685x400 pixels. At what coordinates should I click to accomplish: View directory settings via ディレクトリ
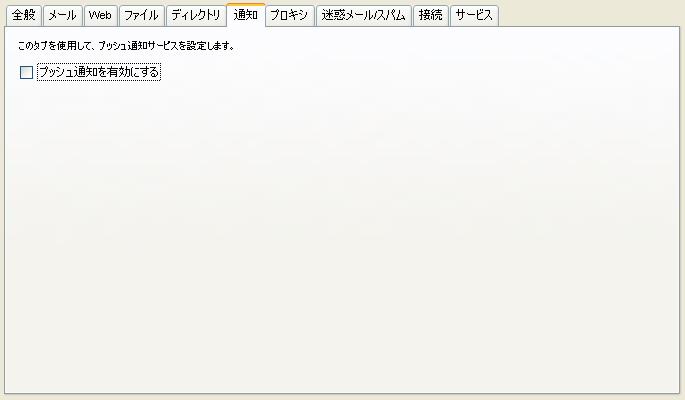[195, 16]
